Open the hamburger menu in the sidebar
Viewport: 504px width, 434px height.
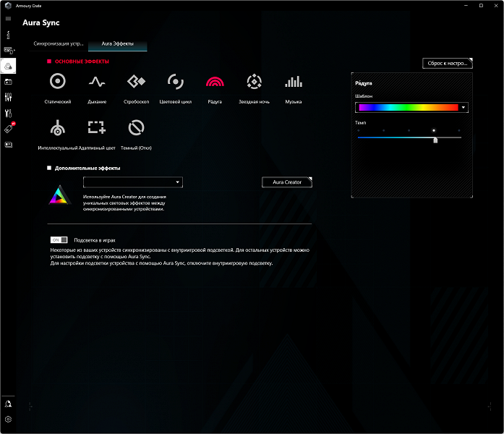[9, 19]
